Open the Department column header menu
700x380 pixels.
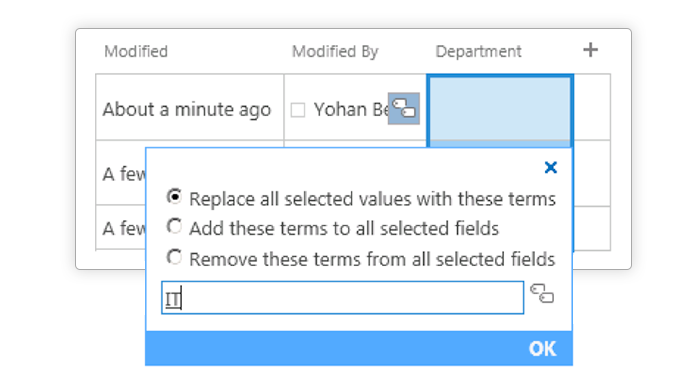(479, 52)
